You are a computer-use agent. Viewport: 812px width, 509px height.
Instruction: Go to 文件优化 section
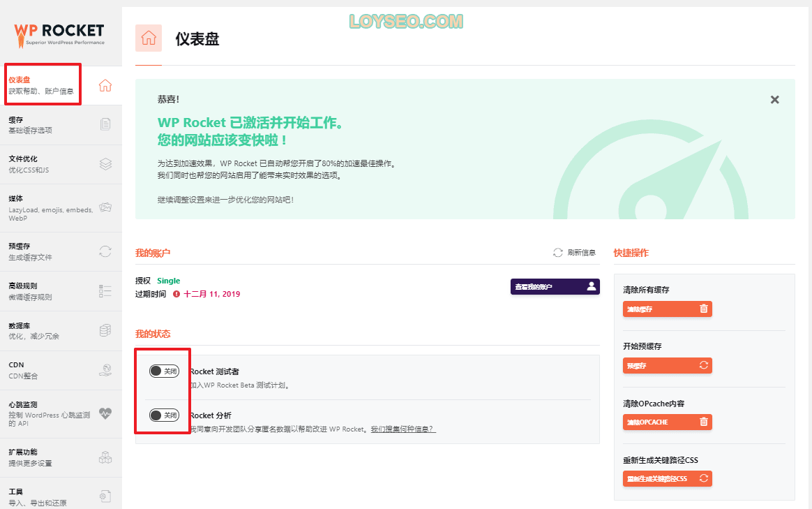tap(61, 164)
